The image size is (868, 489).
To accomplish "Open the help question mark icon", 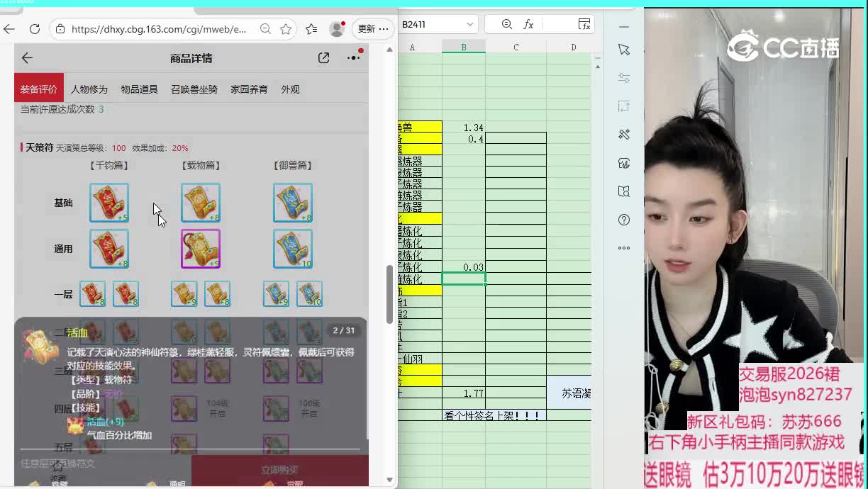I will (624, 220).
